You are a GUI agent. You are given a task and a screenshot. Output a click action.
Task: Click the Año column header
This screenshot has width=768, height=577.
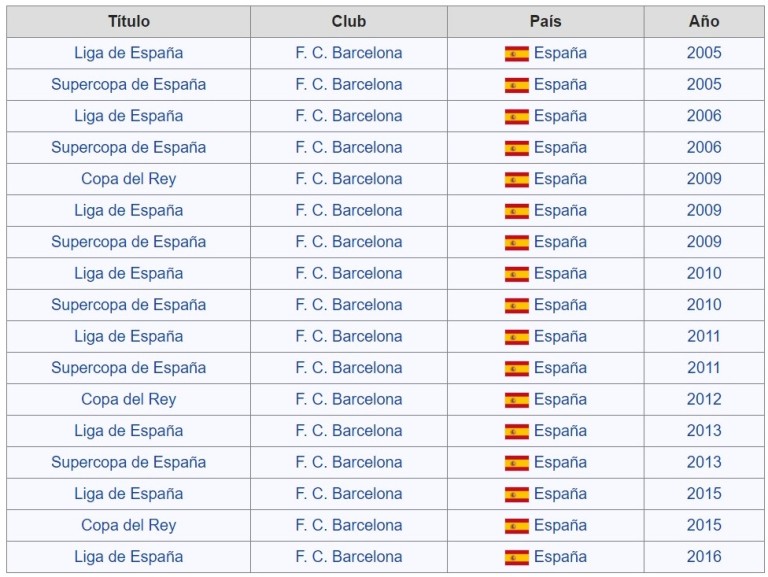pos(704,22)
